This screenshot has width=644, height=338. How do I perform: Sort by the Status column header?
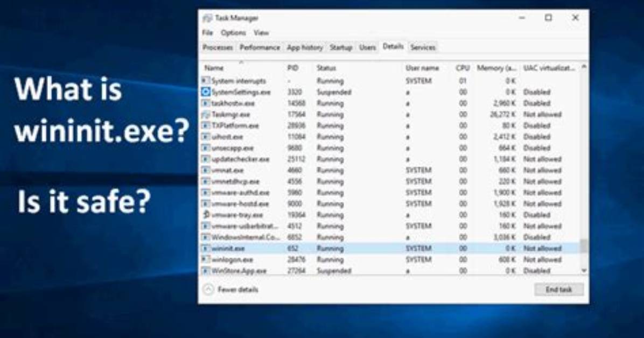coord(326,68)
